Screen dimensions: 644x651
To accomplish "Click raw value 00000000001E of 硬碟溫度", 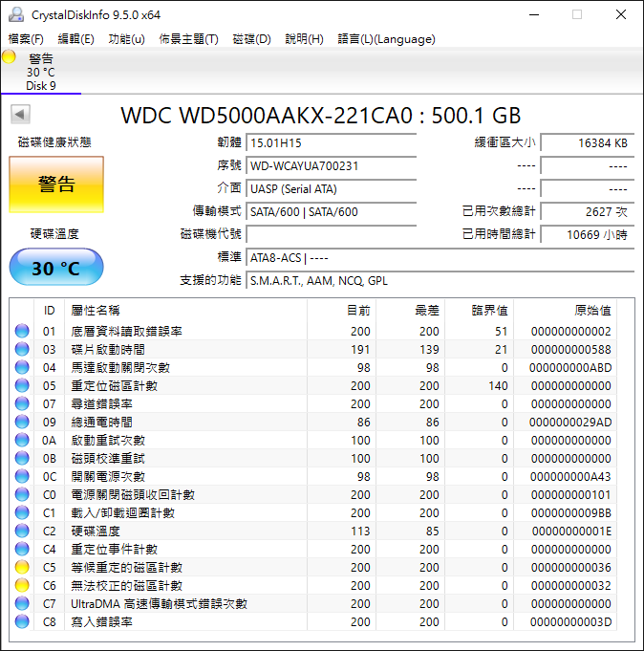I will 571,531.
